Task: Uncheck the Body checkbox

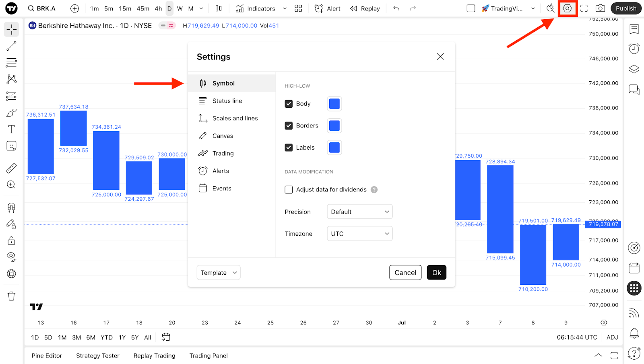Action: pos(289,104)
